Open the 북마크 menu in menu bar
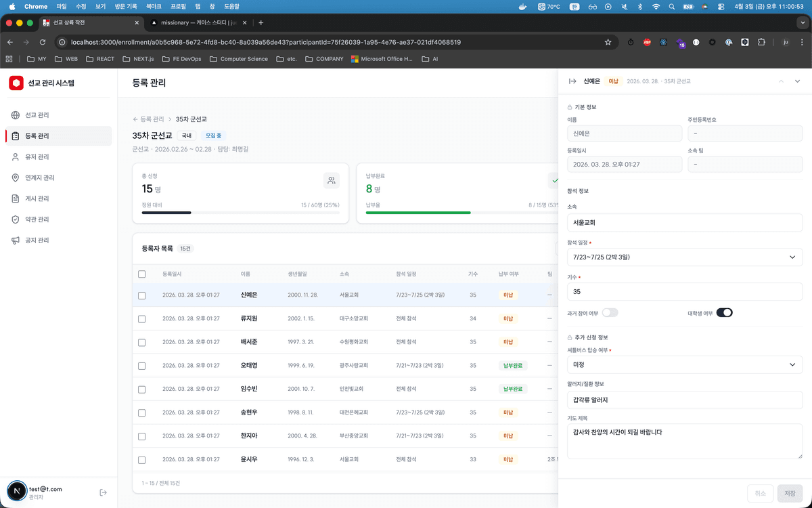This screenshot has height=508, width=812. (x=154, y=6)
